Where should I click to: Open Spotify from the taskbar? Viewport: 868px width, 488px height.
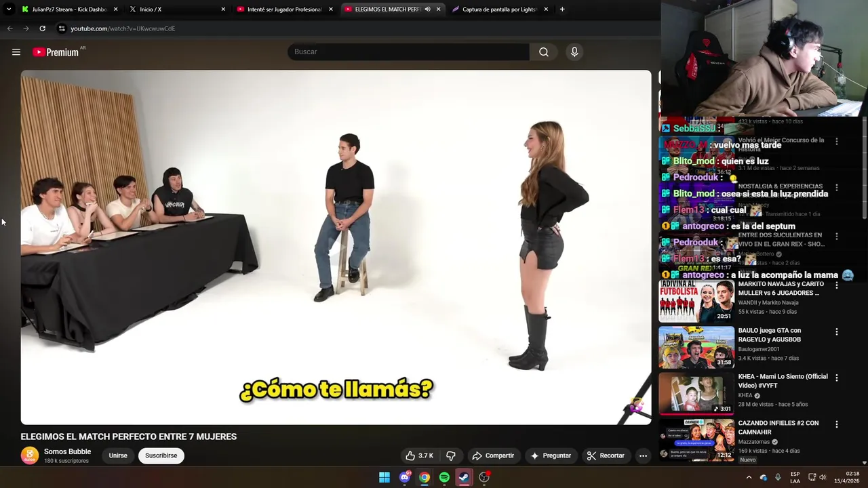click(444, 477)
